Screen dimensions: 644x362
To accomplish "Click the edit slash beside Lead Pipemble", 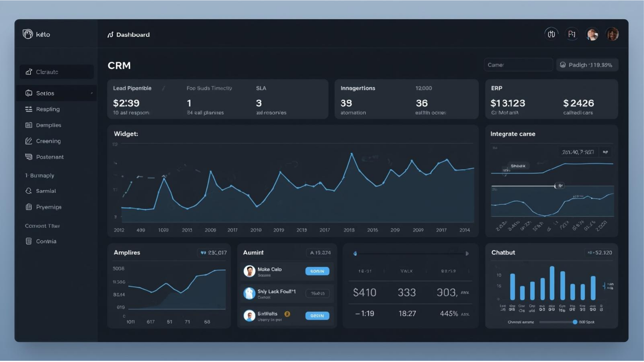I will pos(163,88).
